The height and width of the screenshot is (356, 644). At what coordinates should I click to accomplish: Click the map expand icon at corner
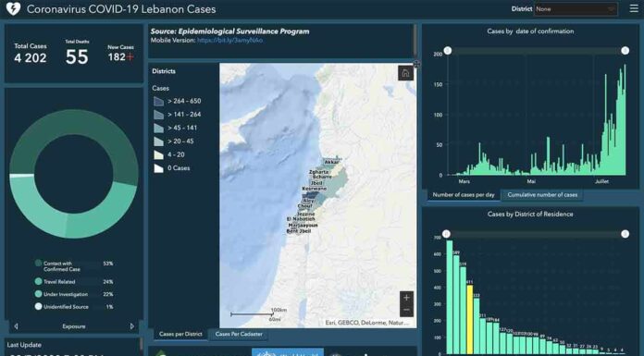416,64
